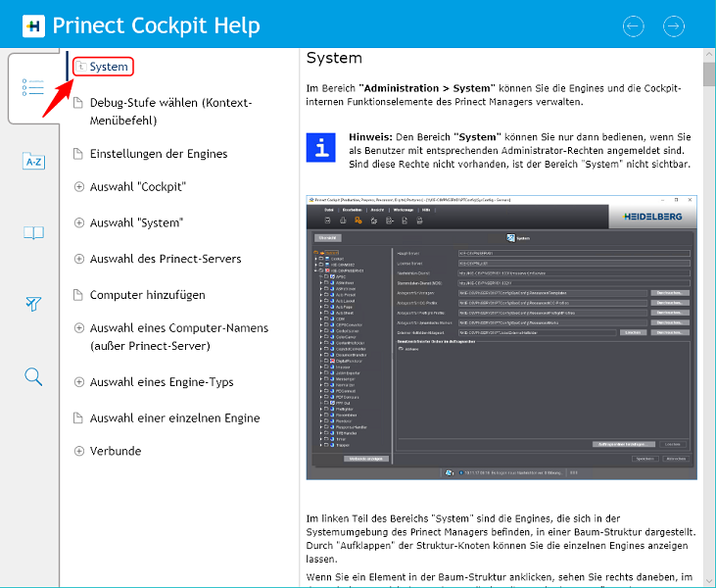Click the glossary book icon in sidebar
The width and height of the screenshot is (716, 588).
[33, 232]
